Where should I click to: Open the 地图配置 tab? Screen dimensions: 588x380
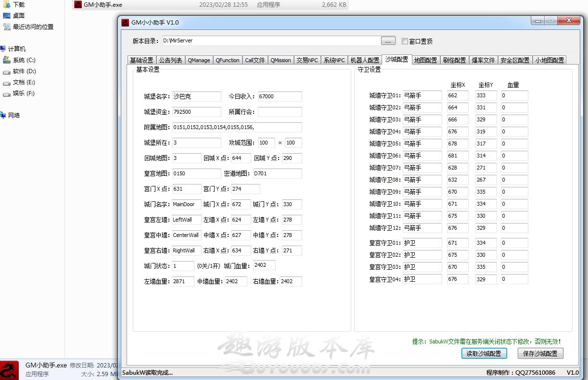pos(425,60)
